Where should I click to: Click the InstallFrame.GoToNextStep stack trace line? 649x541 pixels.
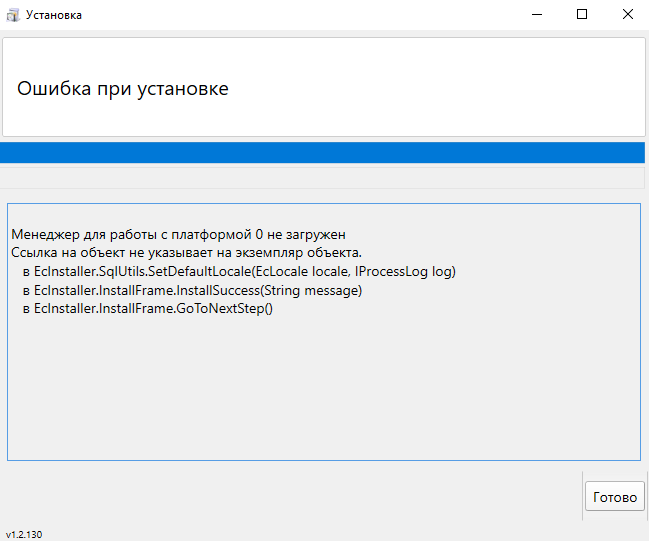coord(148,308)
